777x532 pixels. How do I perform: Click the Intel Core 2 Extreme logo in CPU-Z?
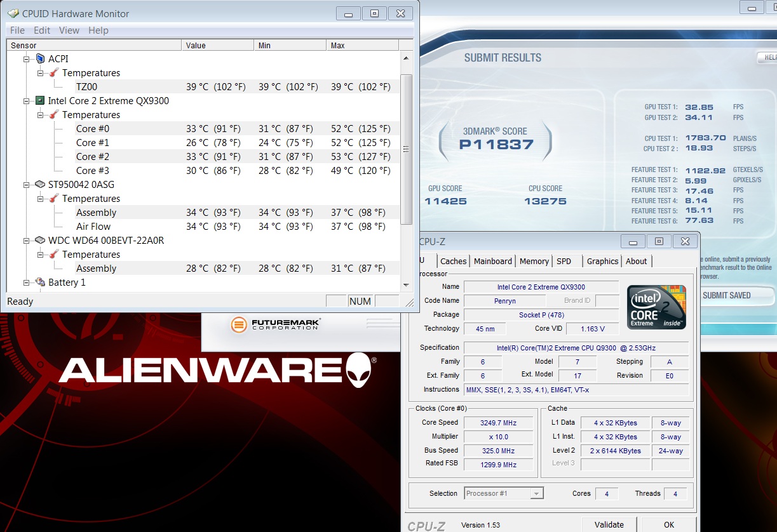[657, 307]
